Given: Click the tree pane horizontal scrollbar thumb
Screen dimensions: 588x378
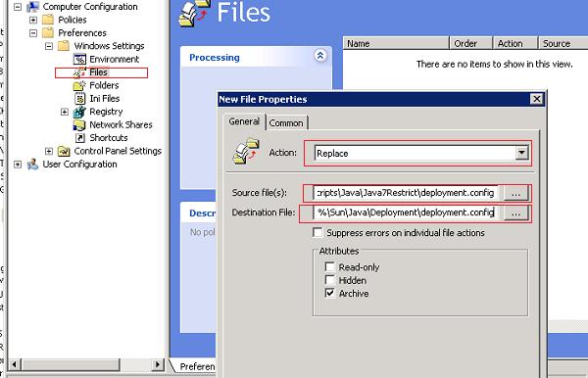Looking at the screenshot, I should pyautogui.click(x=71, y=364).
